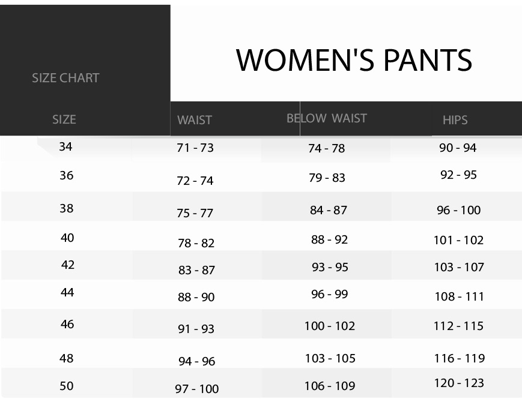522x420 pixels.
Task: Select size 46 row label
Action: click(x=67, y=324)
